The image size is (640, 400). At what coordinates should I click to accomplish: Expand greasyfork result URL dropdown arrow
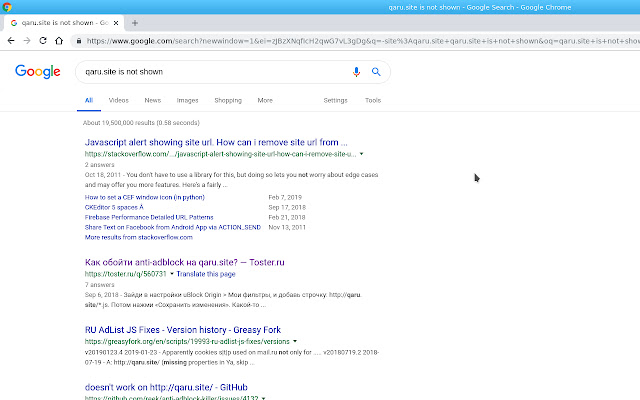295,341
